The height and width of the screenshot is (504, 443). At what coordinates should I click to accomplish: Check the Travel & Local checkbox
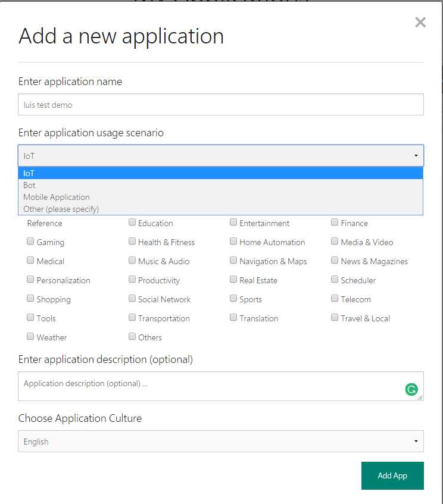[335, 317]
